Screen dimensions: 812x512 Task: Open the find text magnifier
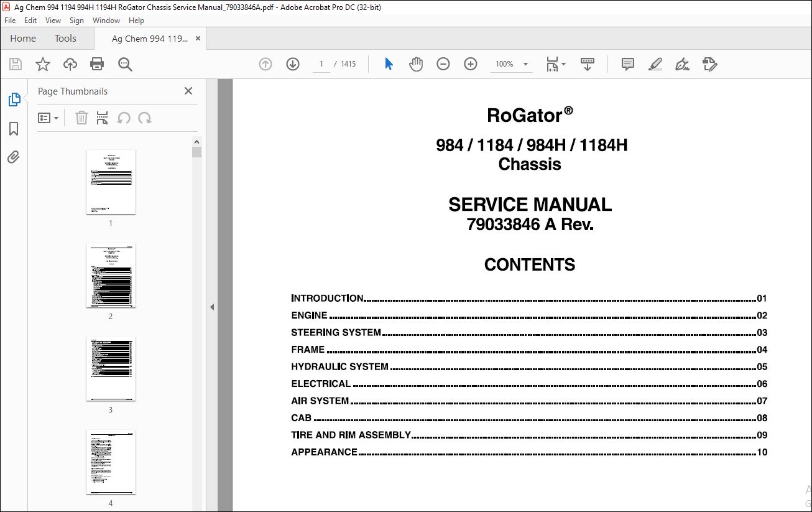pos(125,64)
